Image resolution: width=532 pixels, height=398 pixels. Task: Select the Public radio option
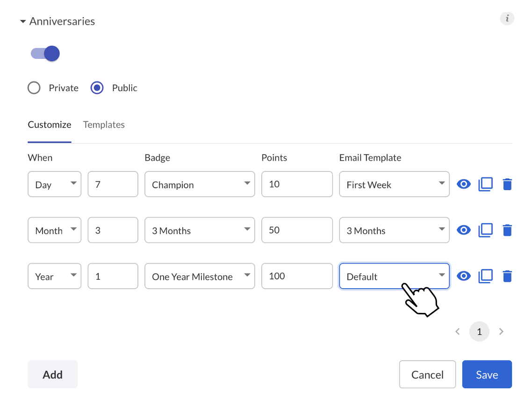tap(97, 88)
